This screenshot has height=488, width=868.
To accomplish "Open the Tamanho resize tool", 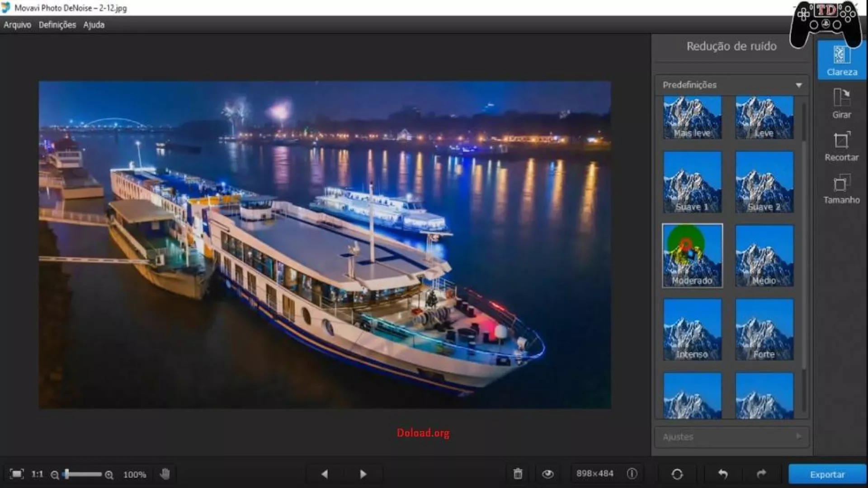I will point(841,189).
